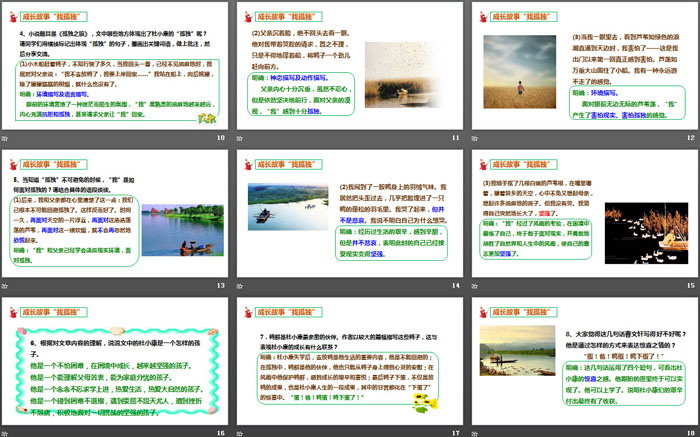The height and width of the screenshot is (437, 700).
Task: Select slide 16 thumbnail with wavy green border
Action: tap(115, 361)
